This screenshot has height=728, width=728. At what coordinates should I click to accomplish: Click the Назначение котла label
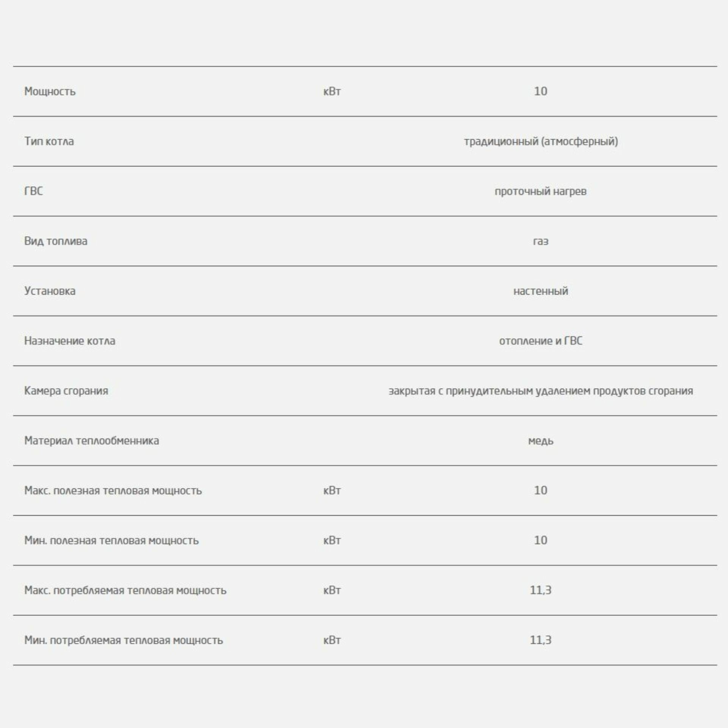pos(69,341)
